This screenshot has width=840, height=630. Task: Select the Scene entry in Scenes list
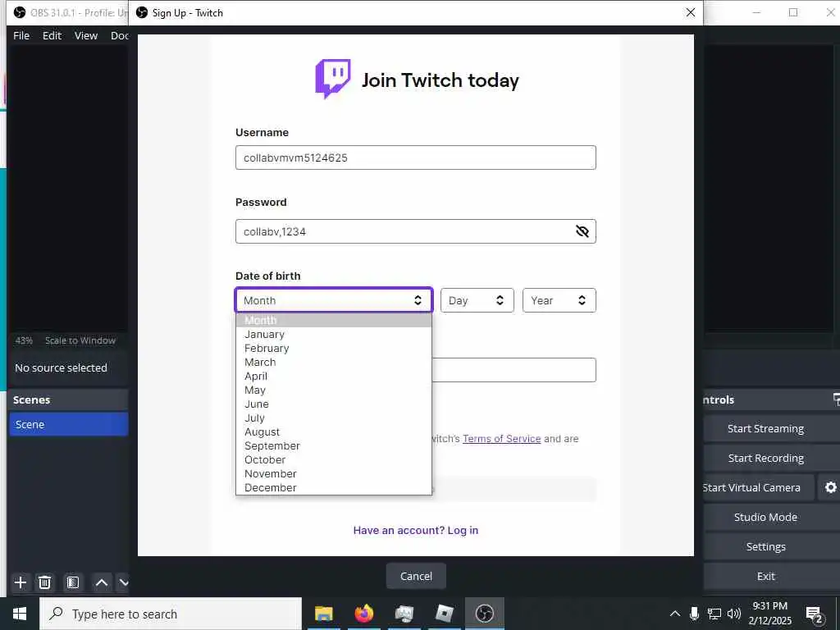[69, 424]
